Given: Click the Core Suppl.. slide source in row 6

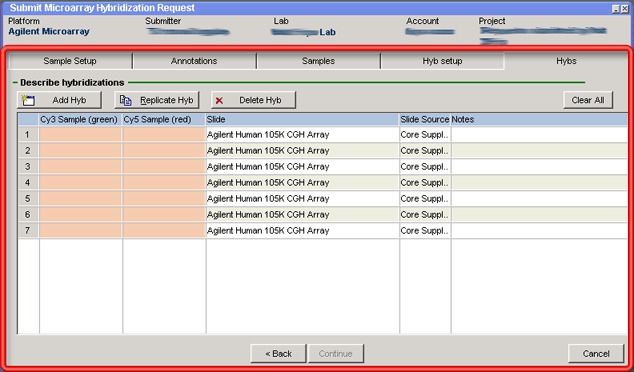Looking at the screenshot, I should click(x=425, y=215).
